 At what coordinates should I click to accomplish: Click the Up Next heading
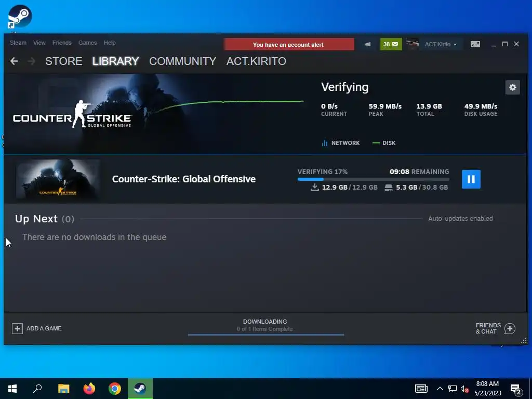(x=36, y=219)
